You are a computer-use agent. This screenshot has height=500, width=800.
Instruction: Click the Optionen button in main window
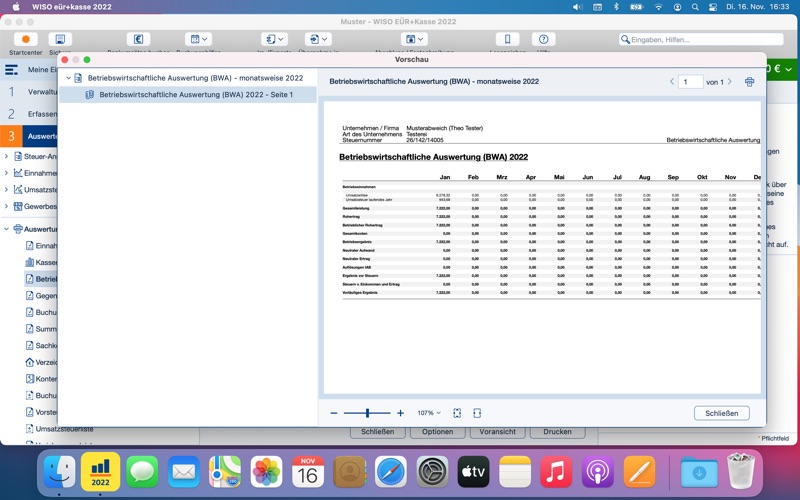(437, 432)
